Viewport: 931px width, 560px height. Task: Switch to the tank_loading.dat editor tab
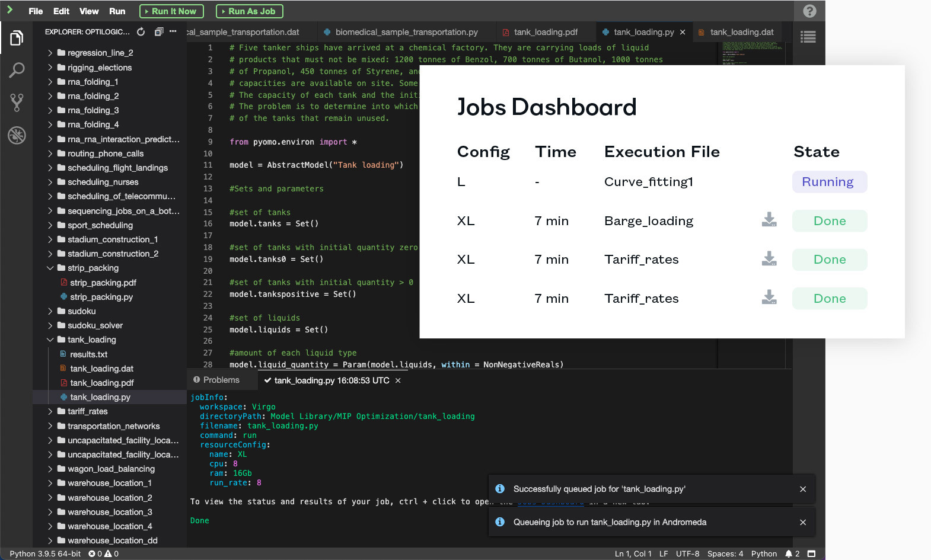(x=736, y=32)
